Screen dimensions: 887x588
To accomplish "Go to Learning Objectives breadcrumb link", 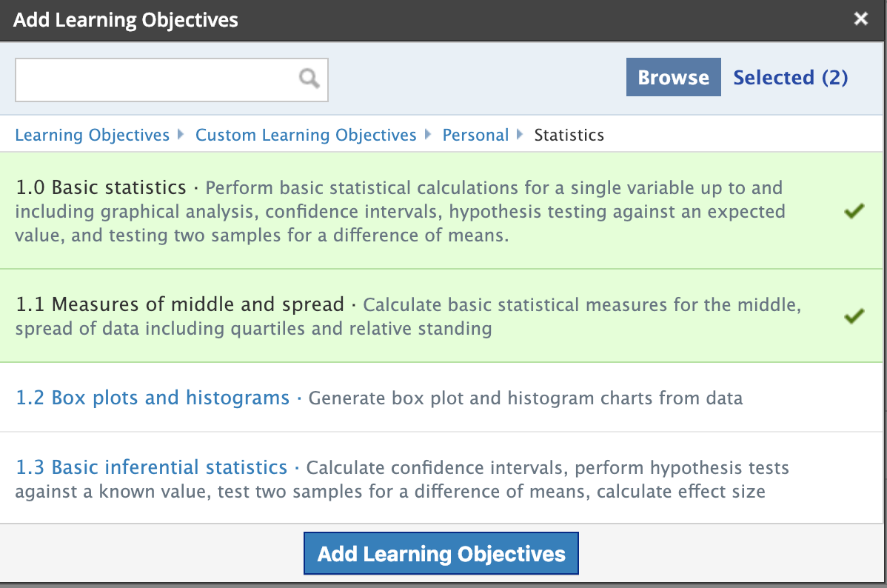I will 93,135.
